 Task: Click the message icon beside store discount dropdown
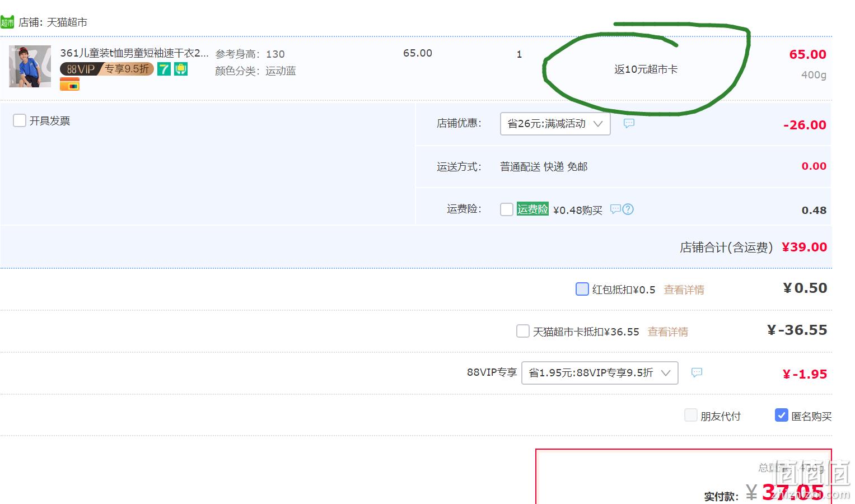(629, 123)
